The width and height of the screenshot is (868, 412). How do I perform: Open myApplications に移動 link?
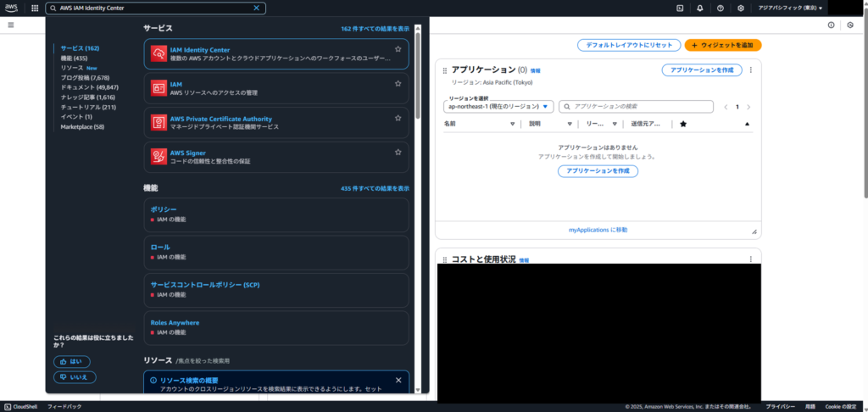[598, 229]
